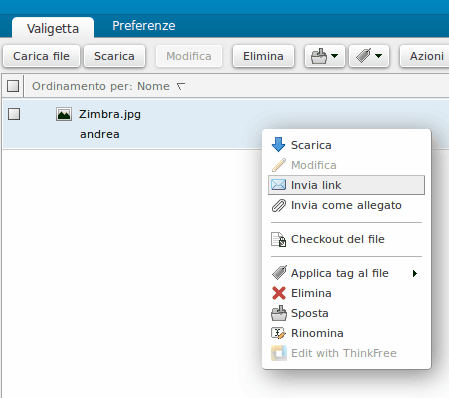Click the red X Elimina icon in menu
Viewport: 449px width, 398px height.
(x=279, y=293)
